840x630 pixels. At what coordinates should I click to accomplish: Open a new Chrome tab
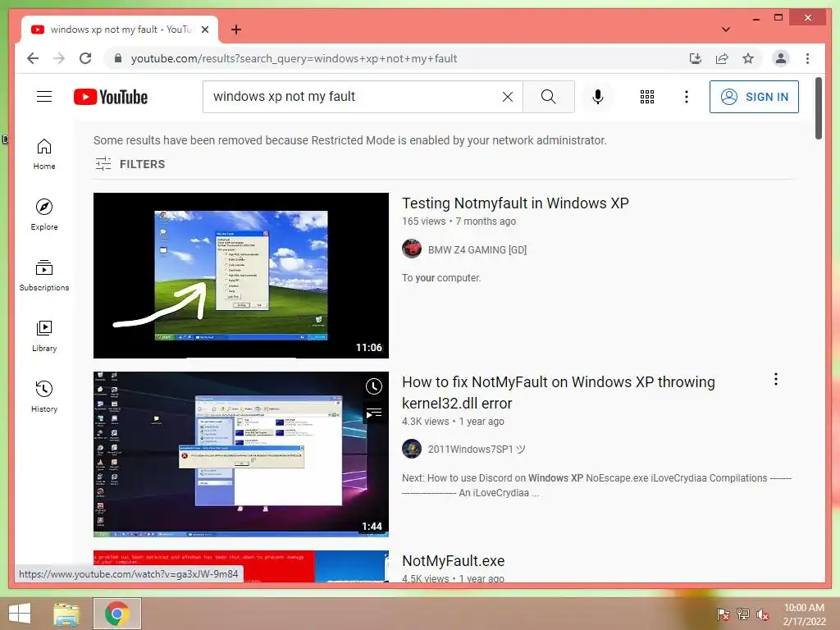[x=235, y=30]
